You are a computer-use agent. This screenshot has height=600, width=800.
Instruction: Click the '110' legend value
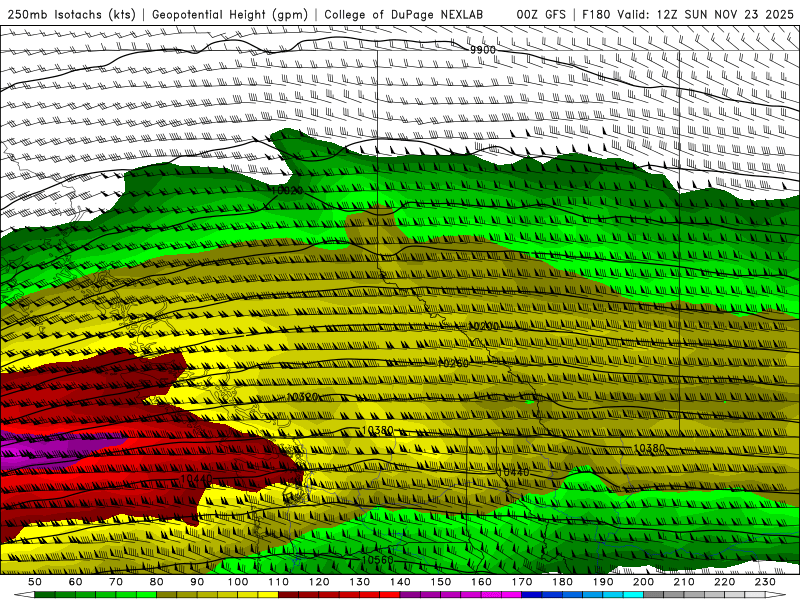pyautogui.click(x=279, y=582)
